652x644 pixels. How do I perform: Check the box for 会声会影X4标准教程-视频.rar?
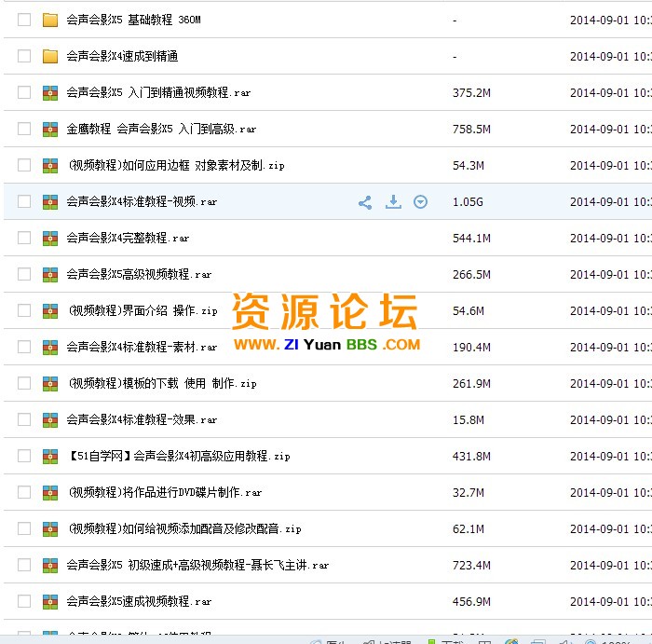click(x=24, y=201)
